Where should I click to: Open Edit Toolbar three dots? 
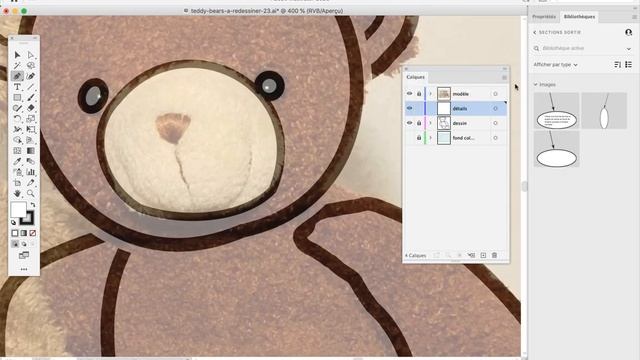point(24,269)
